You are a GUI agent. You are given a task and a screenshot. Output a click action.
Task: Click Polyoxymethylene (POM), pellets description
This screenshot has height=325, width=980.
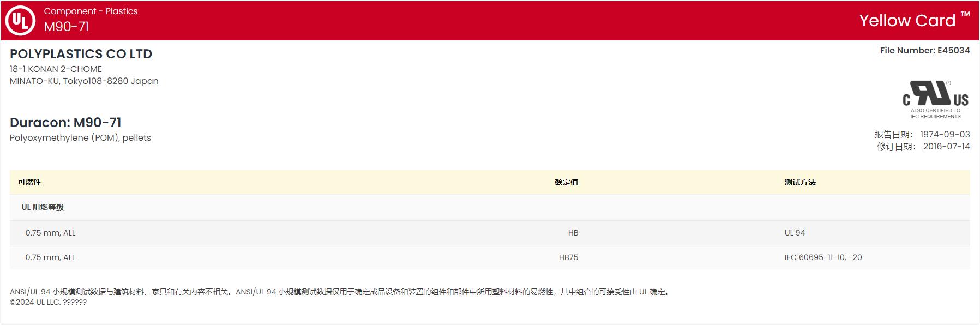(x=80, y=138)
